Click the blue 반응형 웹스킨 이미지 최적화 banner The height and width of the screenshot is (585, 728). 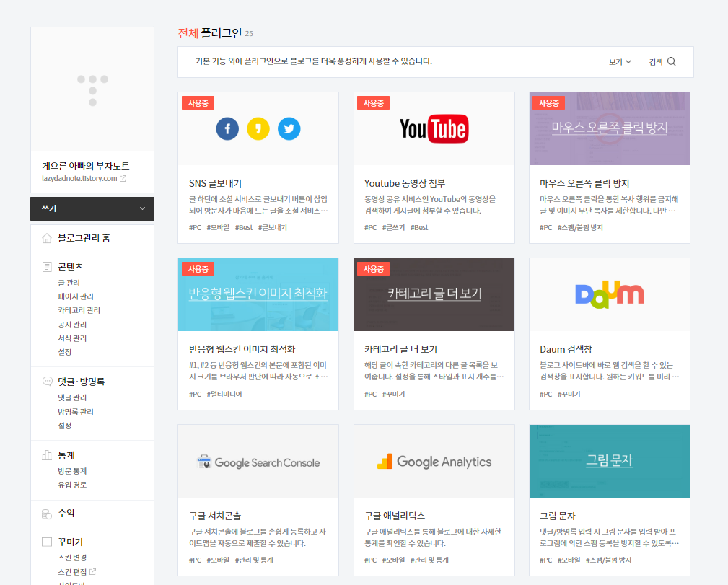(258, 294)
